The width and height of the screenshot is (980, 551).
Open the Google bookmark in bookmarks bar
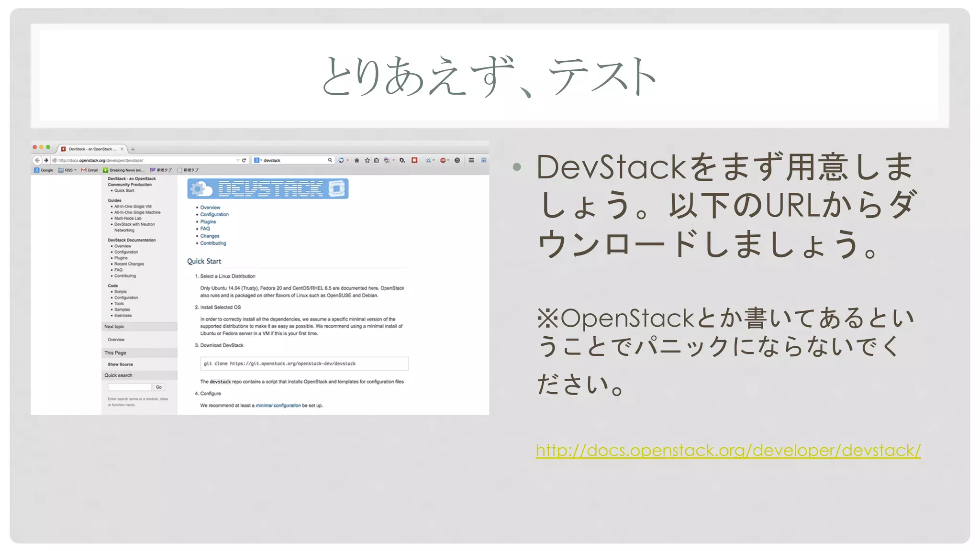[x=44, y=170]
